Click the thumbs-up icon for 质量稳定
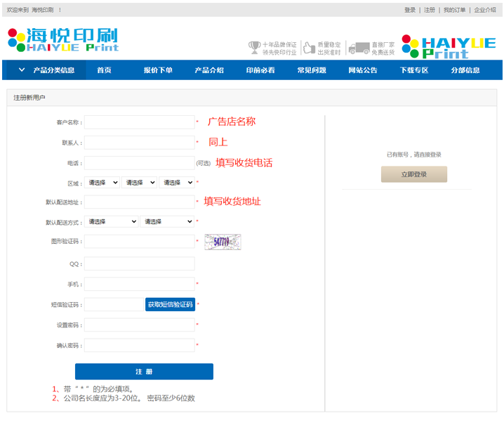504x425 pixels. (x=308, y=48)
